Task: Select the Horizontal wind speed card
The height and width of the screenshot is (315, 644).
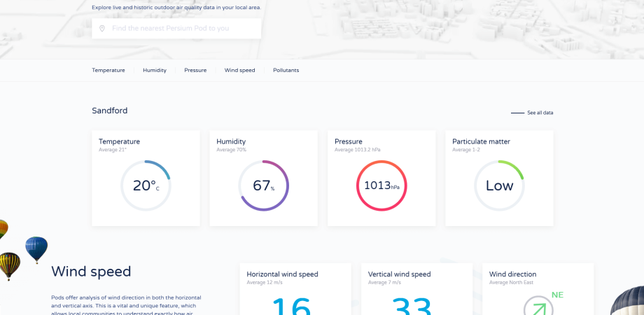Action: click(x=295, y=289)
